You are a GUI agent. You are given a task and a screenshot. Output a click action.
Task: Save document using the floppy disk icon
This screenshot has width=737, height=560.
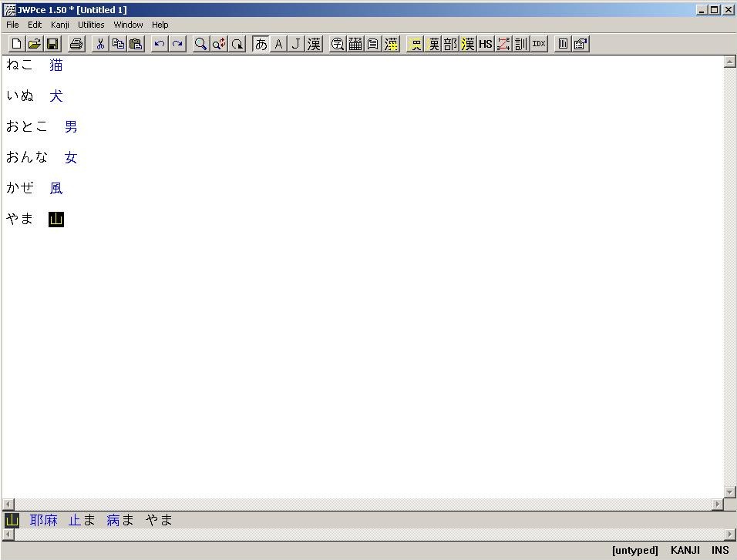(52, 44)
